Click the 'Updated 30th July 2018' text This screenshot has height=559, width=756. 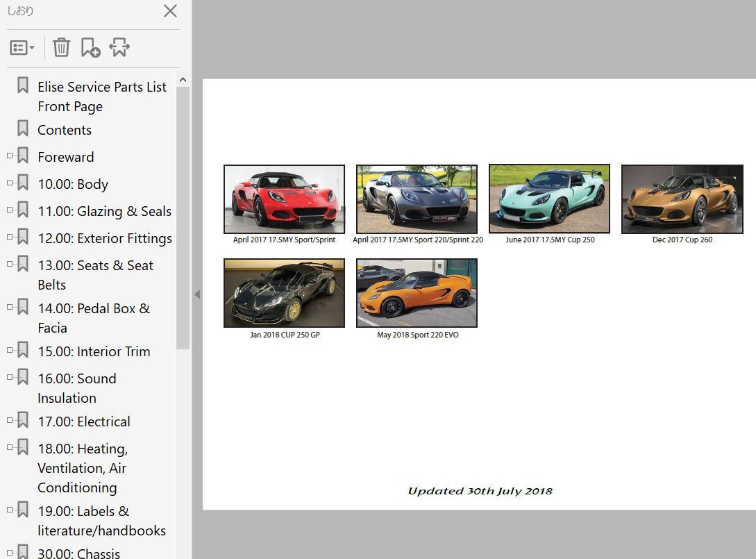480,491
